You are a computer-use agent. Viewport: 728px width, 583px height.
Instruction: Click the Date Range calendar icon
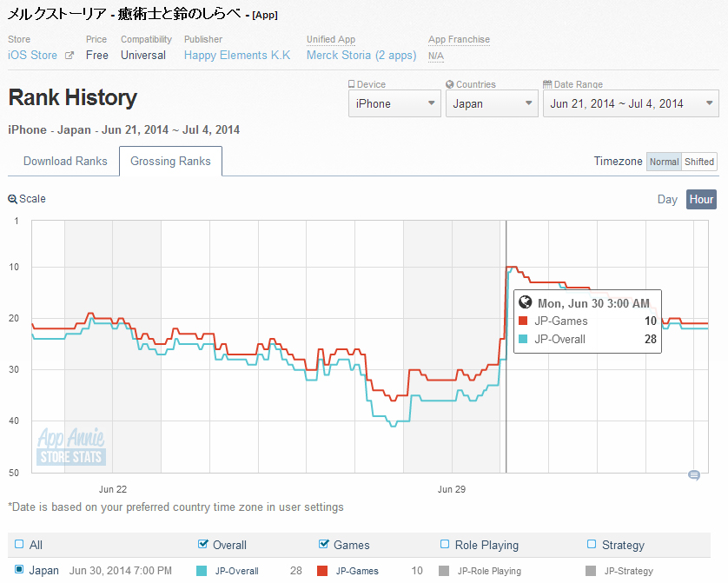[x=547, y=84]
